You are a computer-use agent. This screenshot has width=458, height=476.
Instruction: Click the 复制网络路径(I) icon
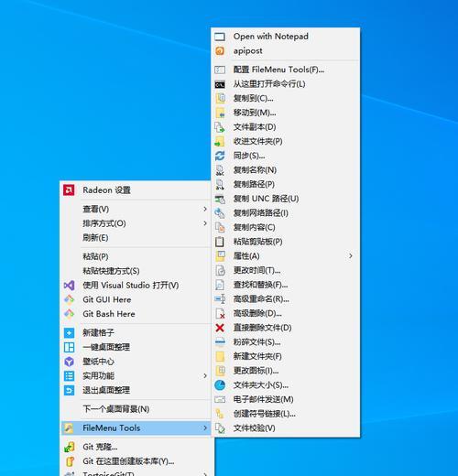coord(220,213)
